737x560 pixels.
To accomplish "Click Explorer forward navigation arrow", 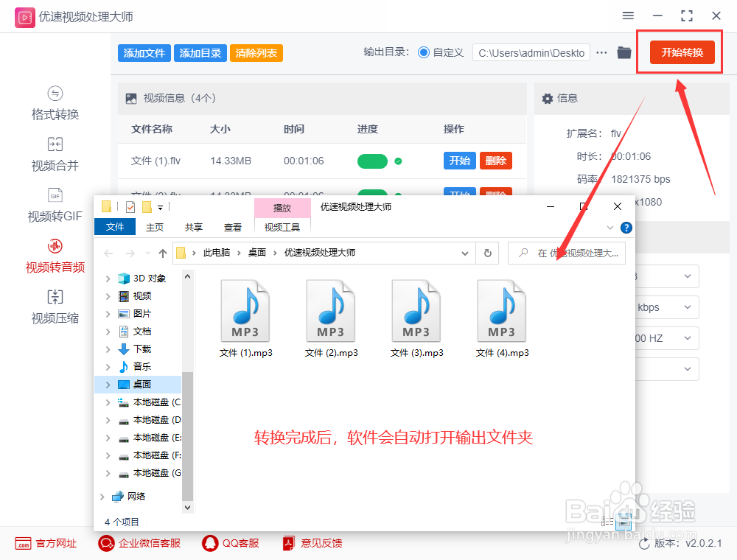I will point(130,253).
